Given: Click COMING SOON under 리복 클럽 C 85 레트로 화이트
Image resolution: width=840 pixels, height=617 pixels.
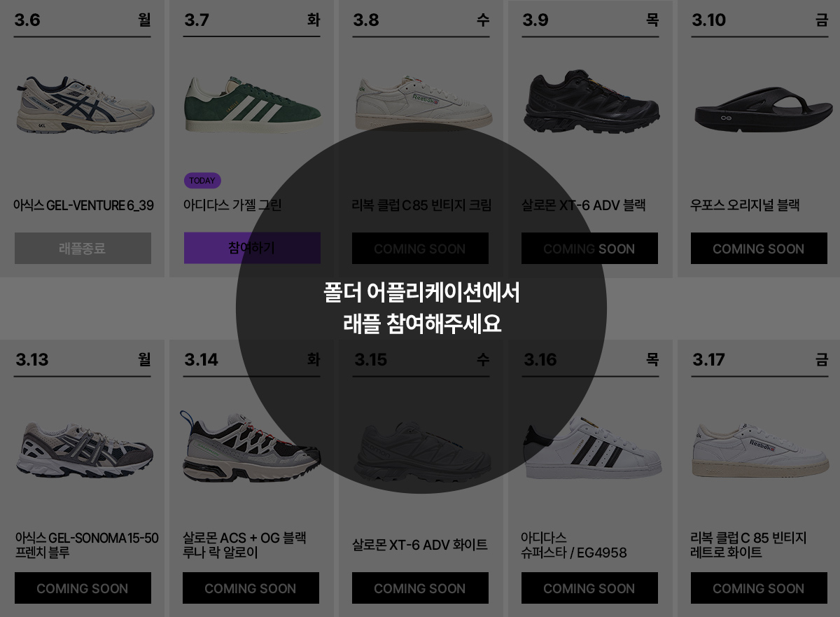Looking at the screenshot, I should click(759, 588).
